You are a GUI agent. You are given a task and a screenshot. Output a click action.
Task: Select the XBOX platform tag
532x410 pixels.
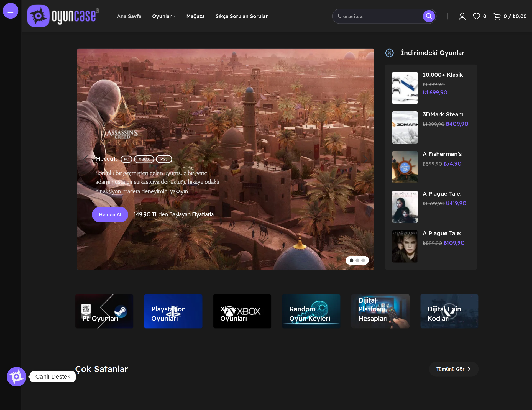pos(144,159)
